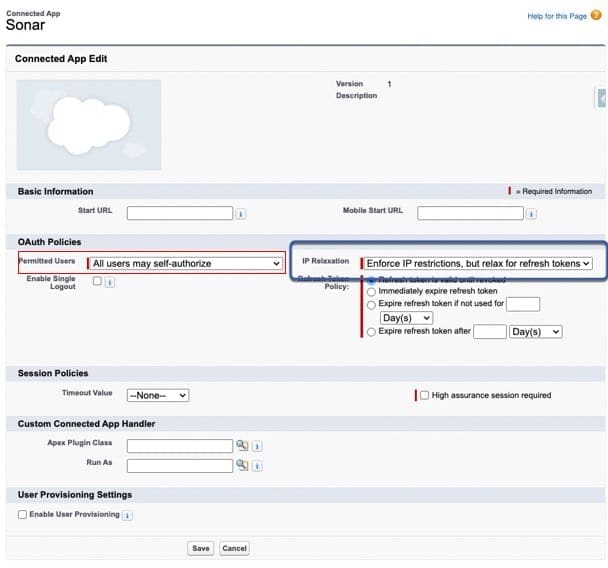Viewport: 608px width, 568px height.
Task: Select Expire refresh token after radio button
Action: [x=373, y=331]
